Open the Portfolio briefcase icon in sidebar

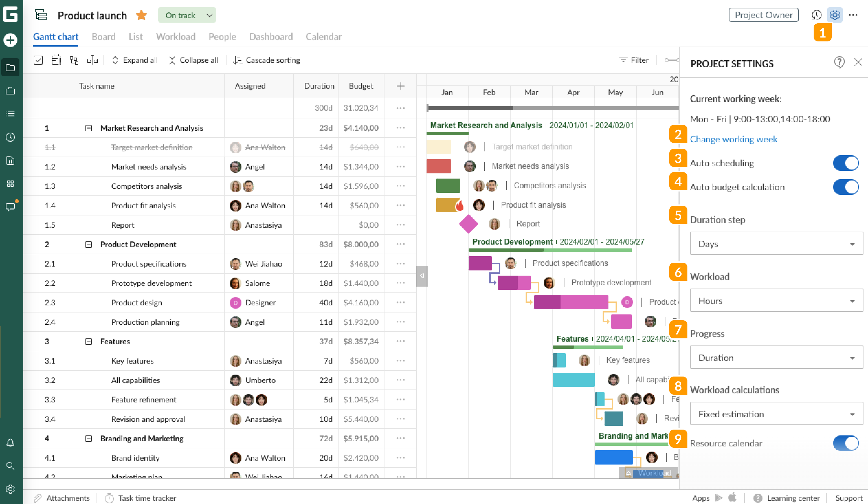click(x=10, y=91)
